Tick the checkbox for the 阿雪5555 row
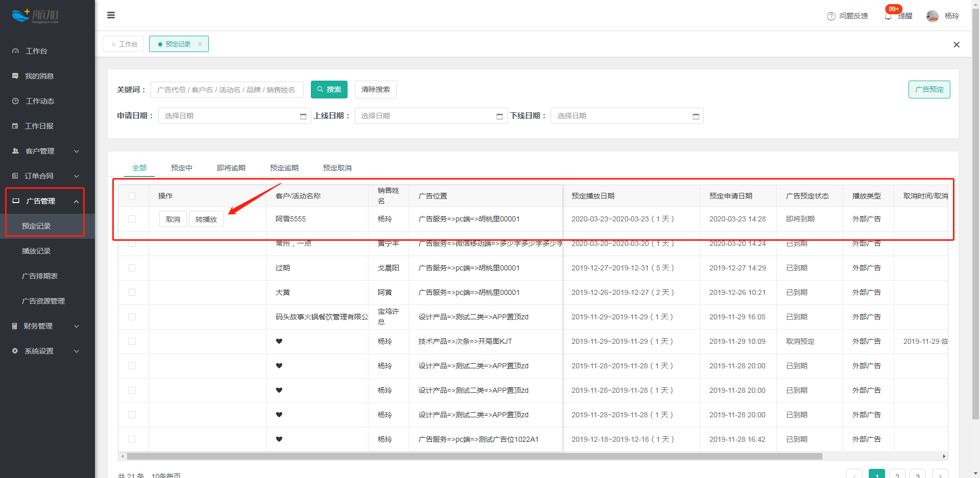980x478 pixels. click(x=132, y=219)
